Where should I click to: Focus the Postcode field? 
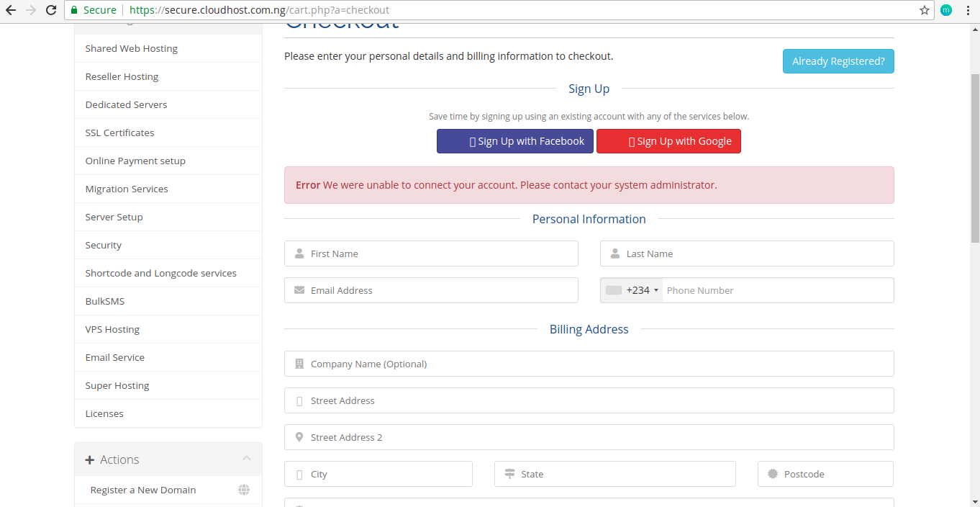click(825, 474)
